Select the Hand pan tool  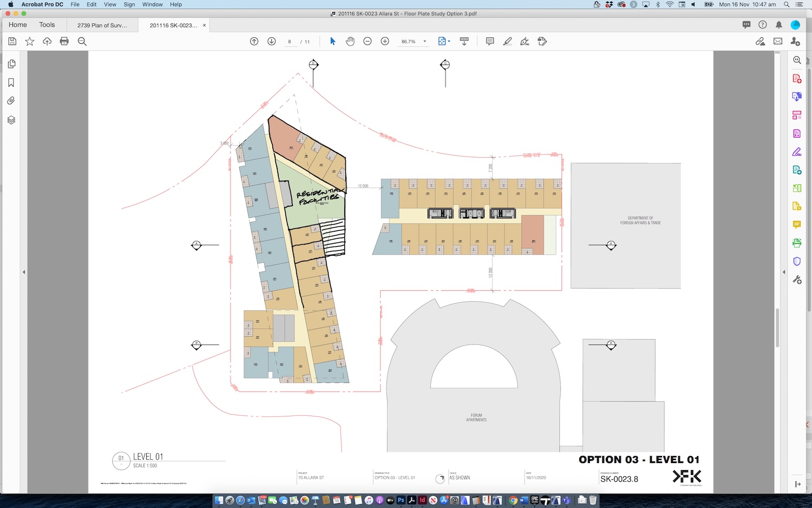pos(350,41)
